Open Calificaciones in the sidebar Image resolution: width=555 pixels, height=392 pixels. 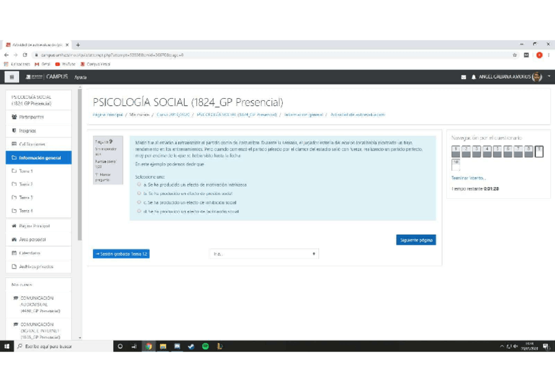[39, 144]
